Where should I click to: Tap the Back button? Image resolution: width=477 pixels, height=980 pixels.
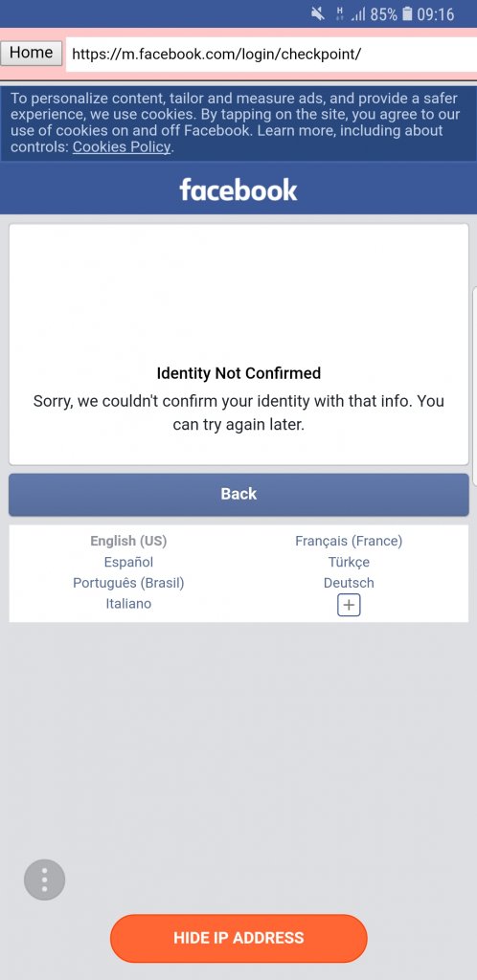(x=238, y=494)
